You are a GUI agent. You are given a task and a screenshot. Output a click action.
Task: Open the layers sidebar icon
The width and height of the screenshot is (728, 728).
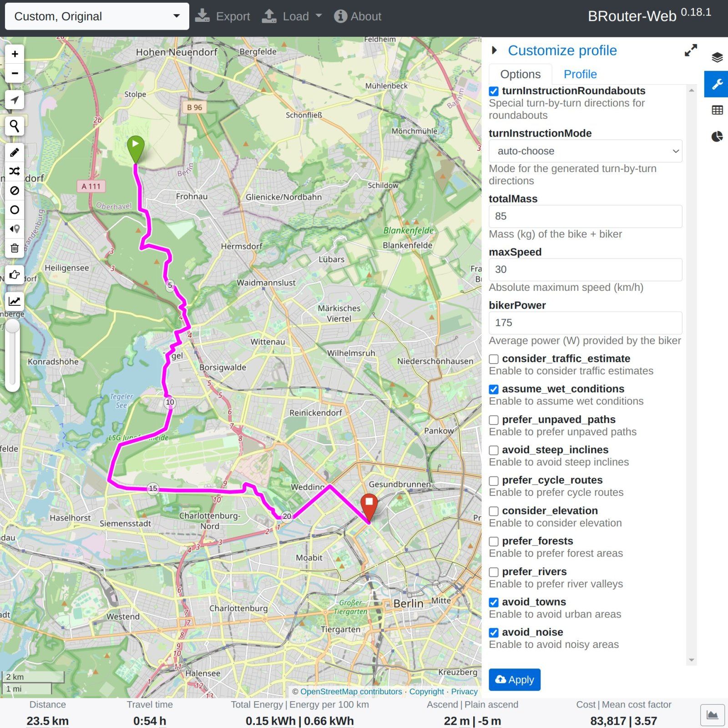tap(717, 57)
